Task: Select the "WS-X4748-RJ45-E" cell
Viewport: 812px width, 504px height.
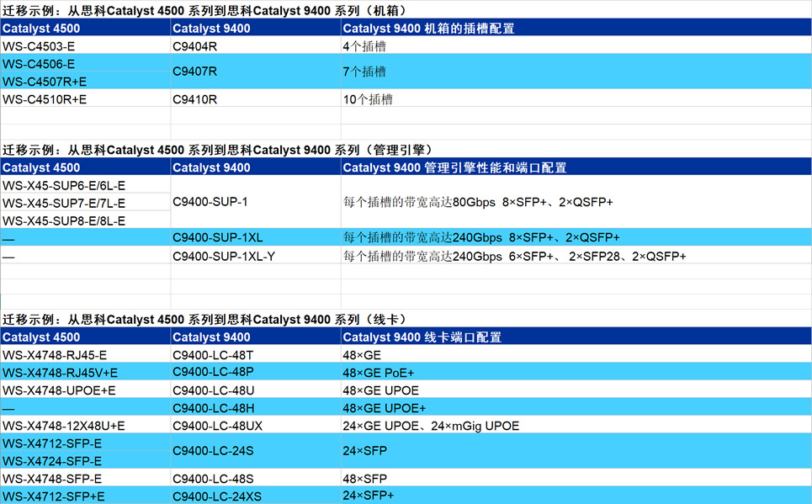Action: (x=86, y=354)
